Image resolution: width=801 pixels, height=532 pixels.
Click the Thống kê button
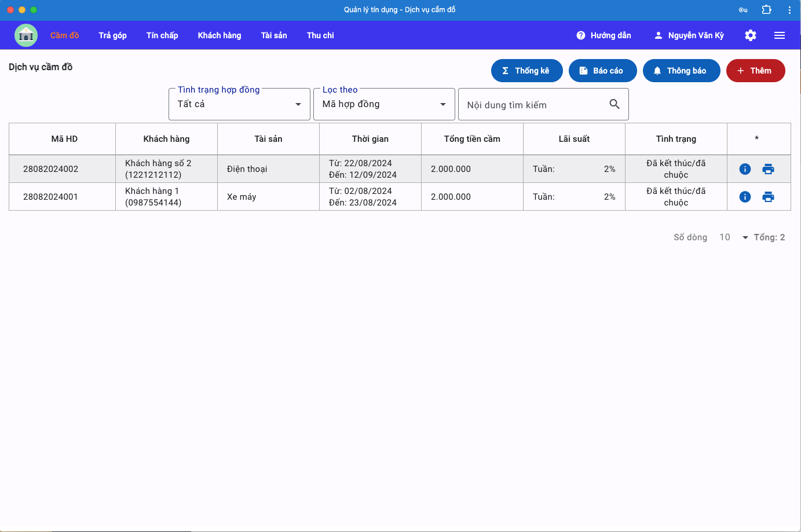tap(527, 71)
